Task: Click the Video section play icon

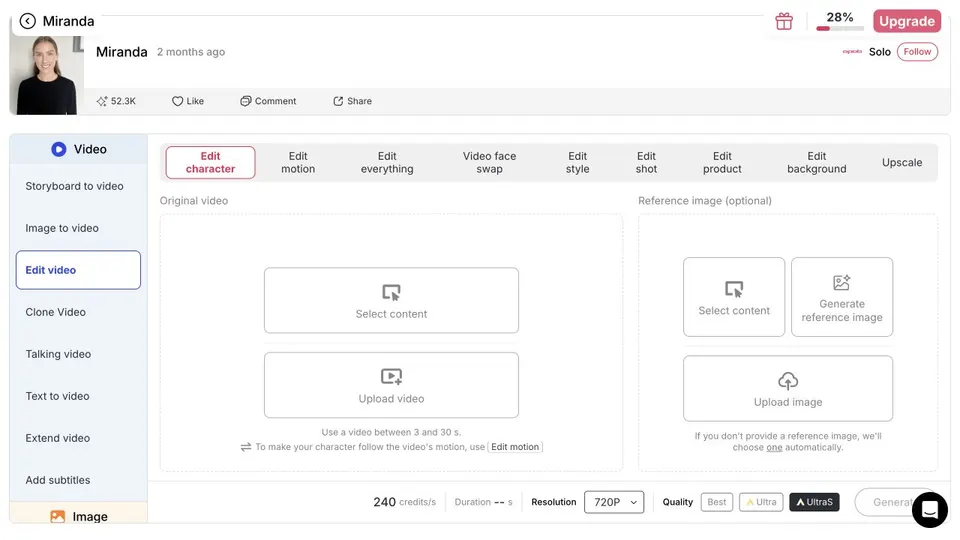Action: 59,149
